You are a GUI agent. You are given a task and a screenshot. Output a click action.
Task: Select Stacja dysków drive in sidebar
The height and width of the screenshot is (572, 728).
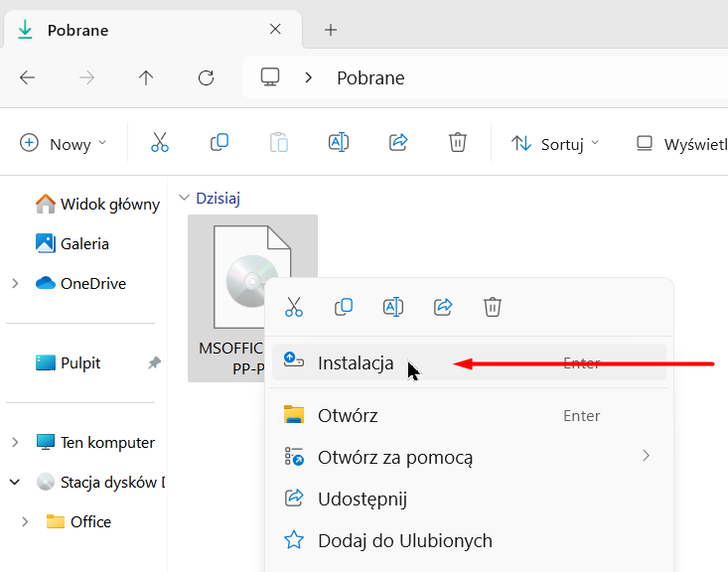click(100, 482)
